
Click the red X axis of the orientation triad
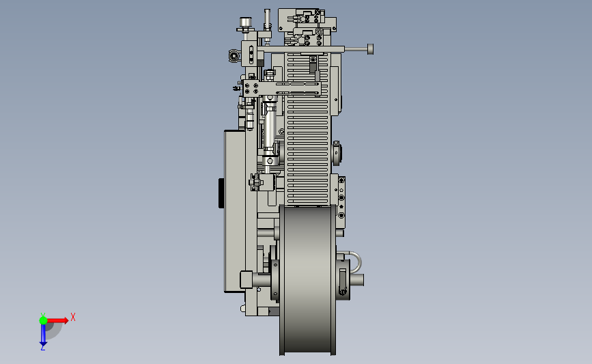point(57,320)
